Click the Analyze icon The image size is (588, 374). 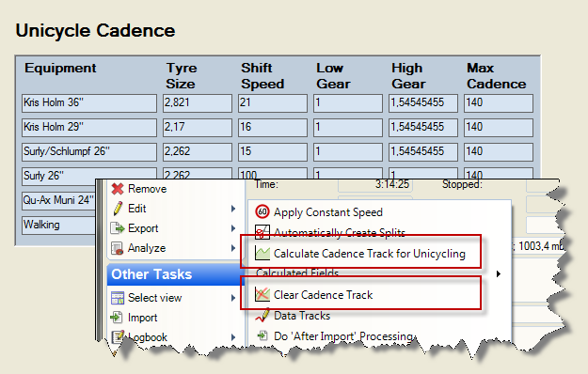coord(118,248)
